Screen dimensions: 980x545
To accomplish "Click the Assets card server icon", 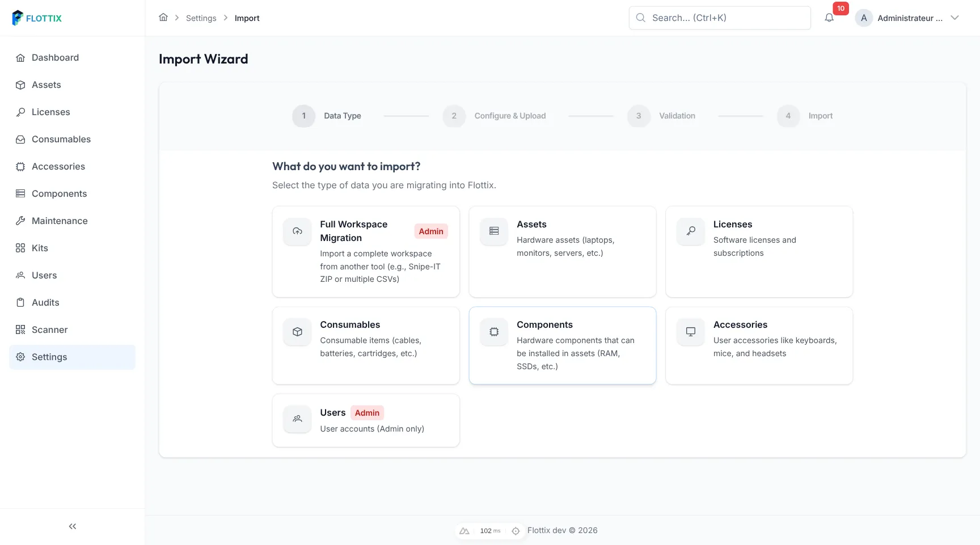I will click(x=494, y=231).
